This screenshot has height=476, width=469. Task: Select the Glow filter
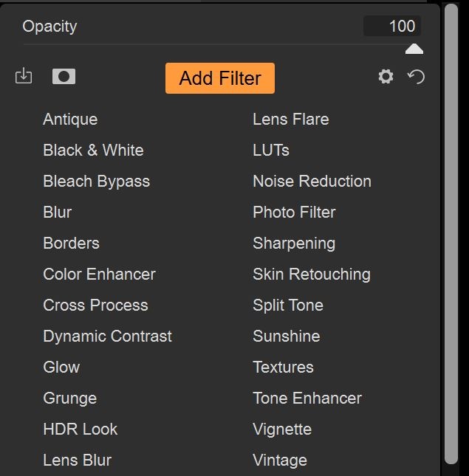[x=61, y=368]
